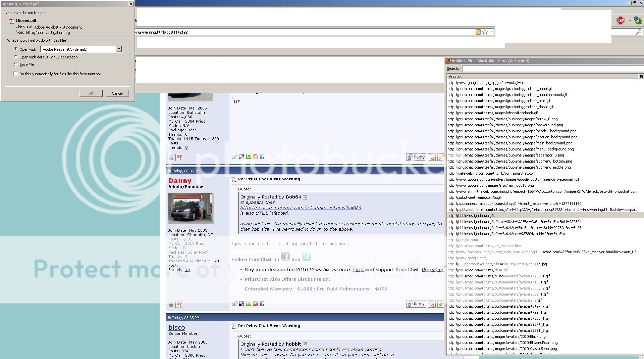View Bob64's original post arrow icon

(x=305, y=197)
